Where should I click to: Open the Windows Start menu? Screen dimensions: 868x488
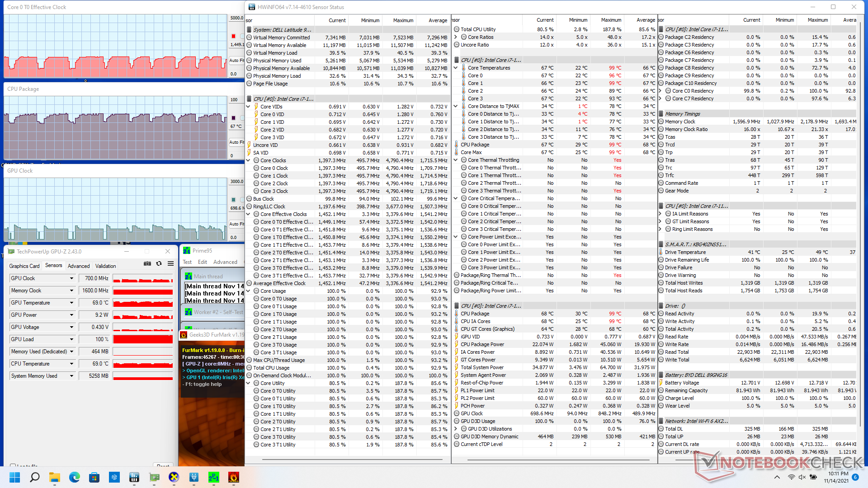15,478
